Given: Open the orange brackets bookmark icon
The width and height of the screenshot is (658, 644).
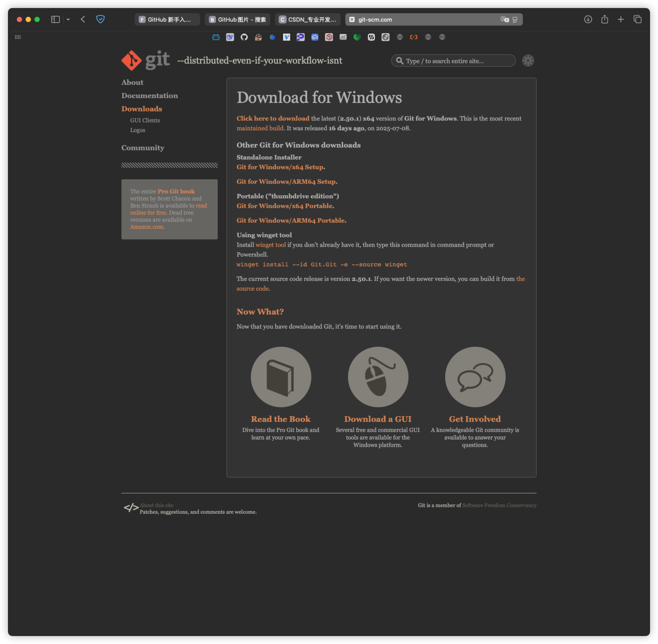Looking at the screenshot, I should (x=414, y=37).
